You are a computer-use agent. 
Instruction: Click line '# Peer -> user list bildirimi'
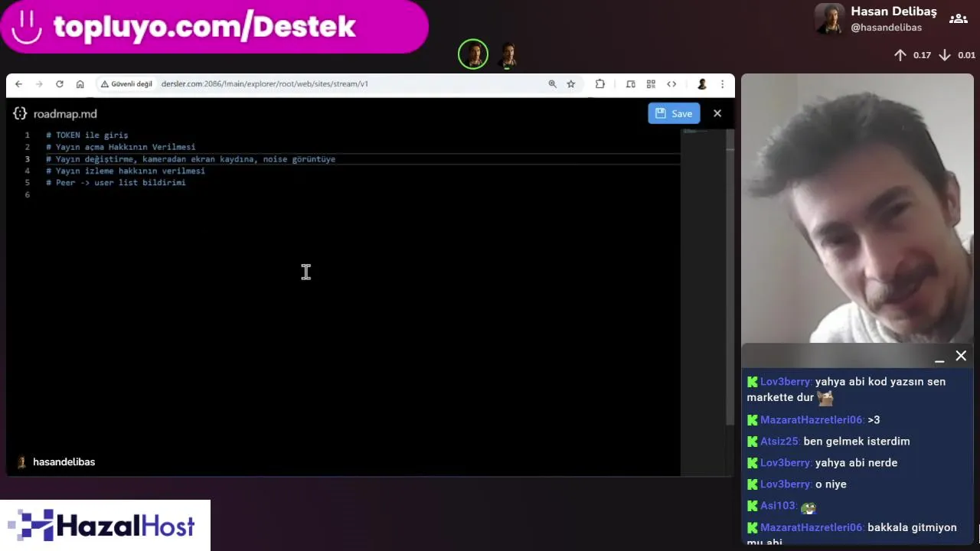point(116,183)
